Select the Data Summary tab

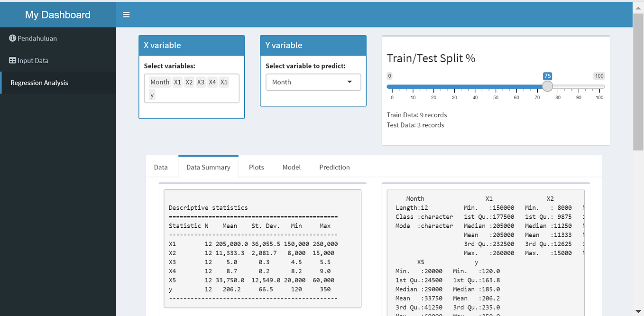[x=208, y=167]
